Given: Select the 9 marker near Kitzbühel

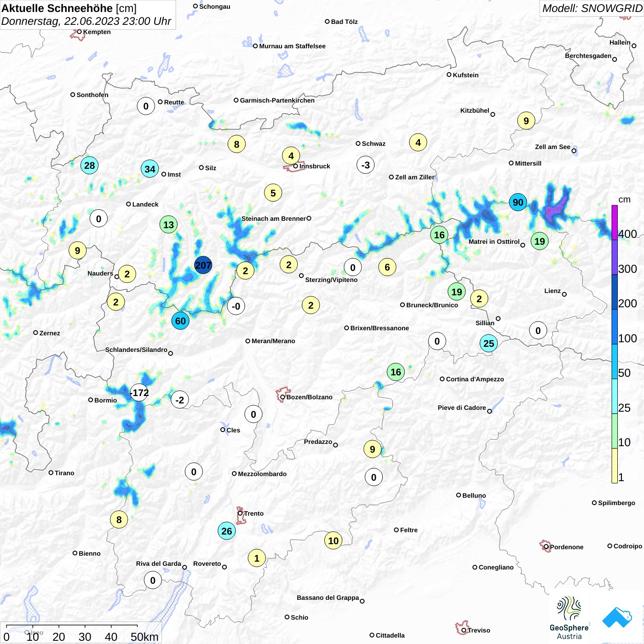Looking at the screenshot, I should coord(526,121).
